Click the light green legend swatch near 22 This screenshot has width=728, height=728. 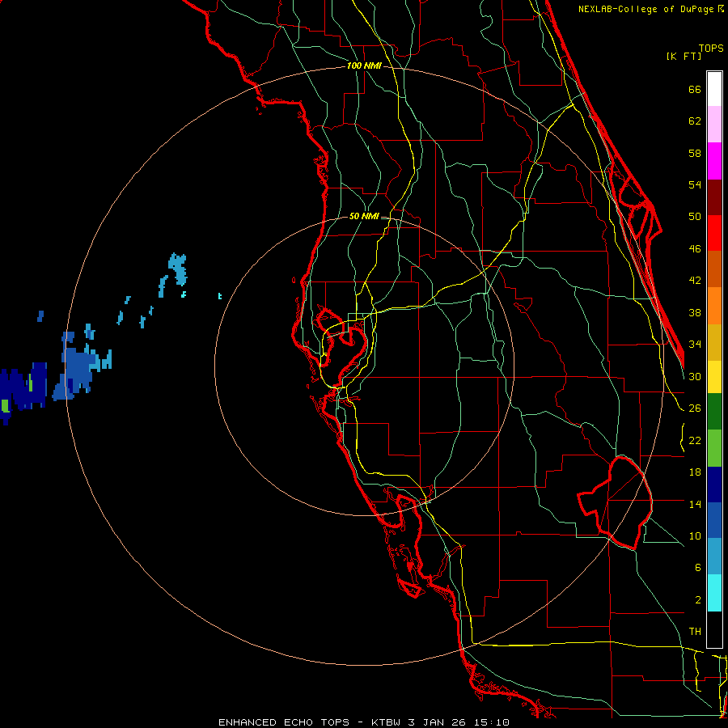tap(714, 448)
